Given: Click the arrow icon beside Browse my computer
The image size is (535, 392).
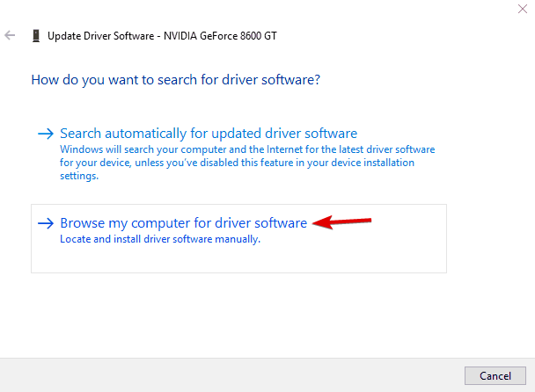Looking at the screenshot, I should [x=46, y=223].
